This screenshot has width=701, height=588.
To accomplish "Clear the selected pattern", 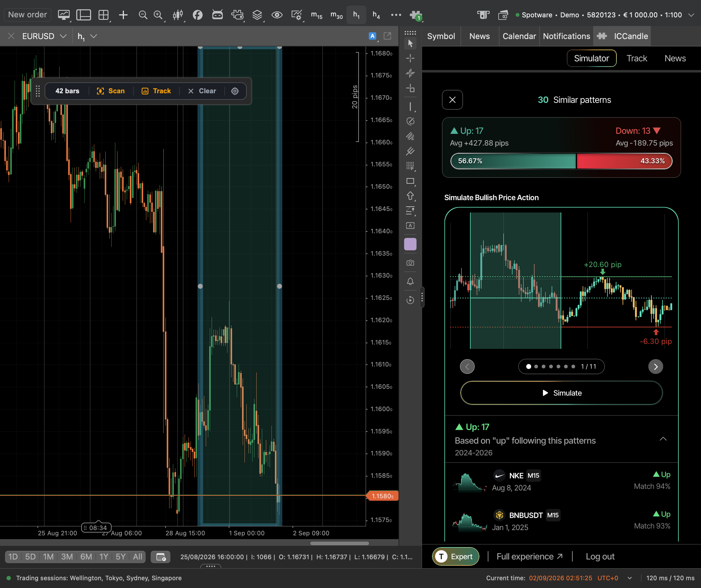I will point(202,91).
